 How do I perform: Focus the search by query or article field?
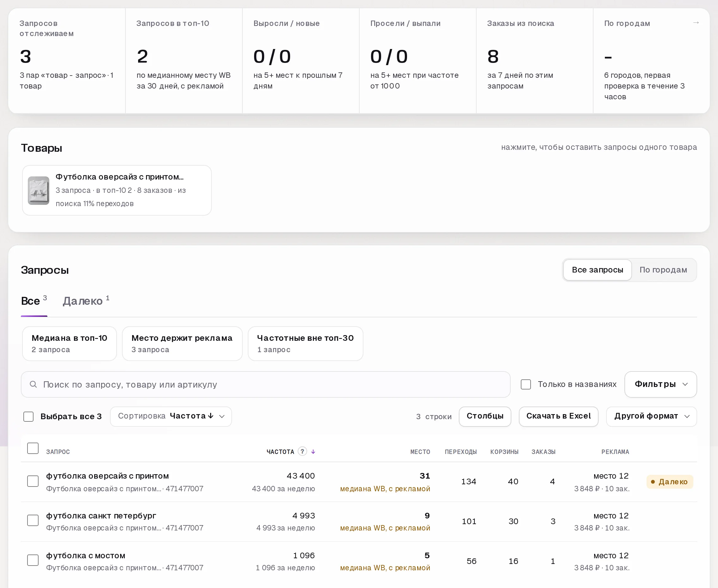[265, 384]
